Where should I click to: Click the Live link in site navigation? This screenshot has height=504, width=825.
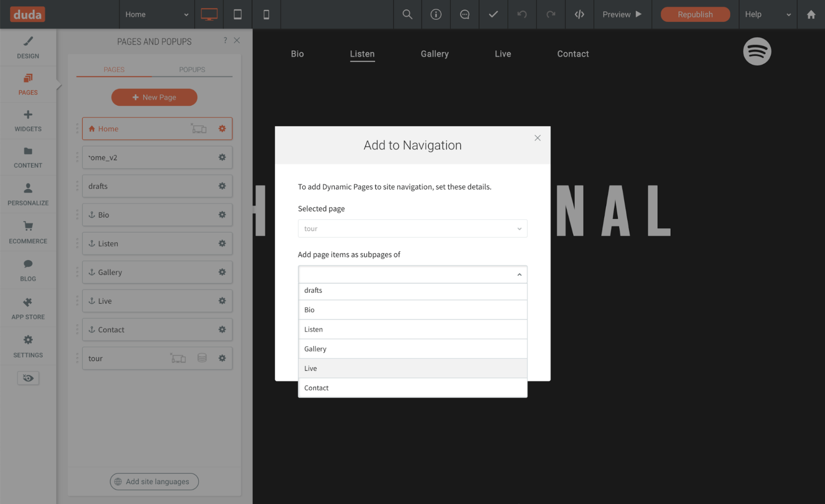(x=503, y=54)
